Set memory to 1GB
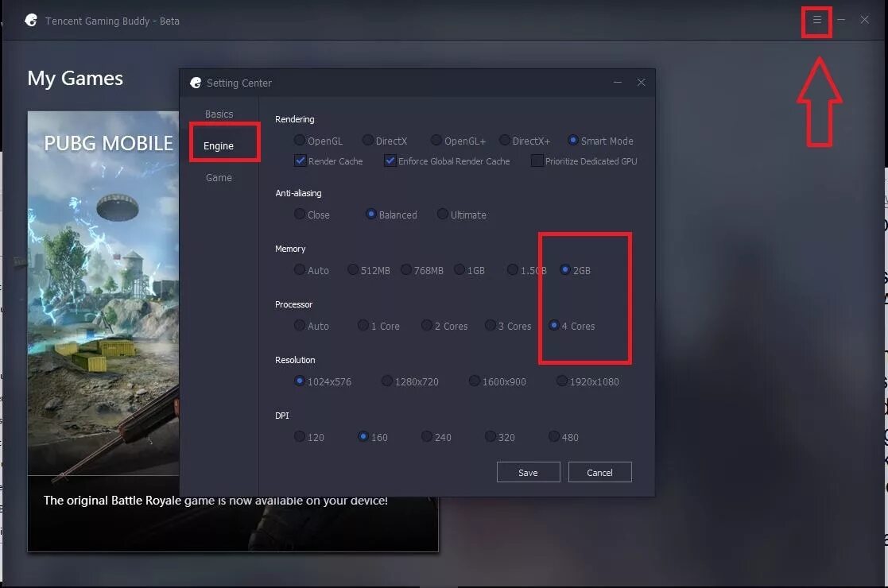Image resolution: width=888 pixels, height=588 pixels. tap(460, 270)
